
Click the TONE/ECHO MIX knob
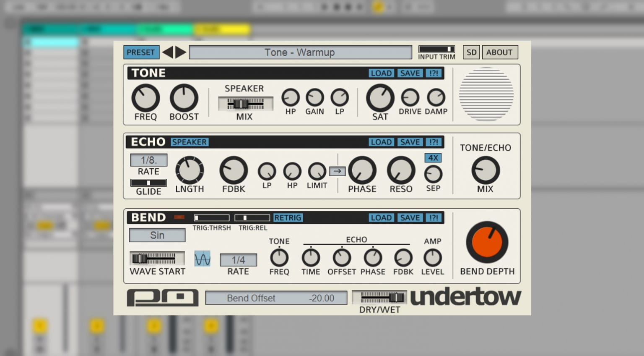[485, 170]
